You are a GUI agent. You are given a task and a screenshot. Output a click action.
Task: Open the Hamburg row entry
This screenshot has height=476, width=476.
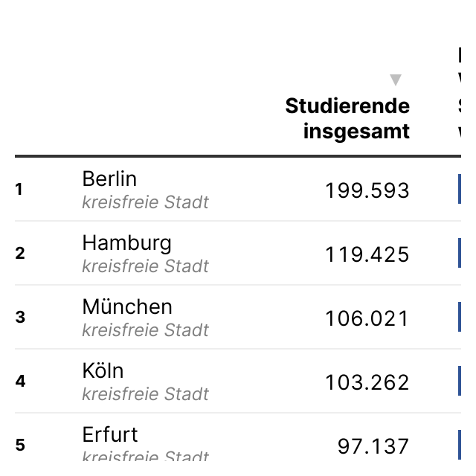(126, 242)
